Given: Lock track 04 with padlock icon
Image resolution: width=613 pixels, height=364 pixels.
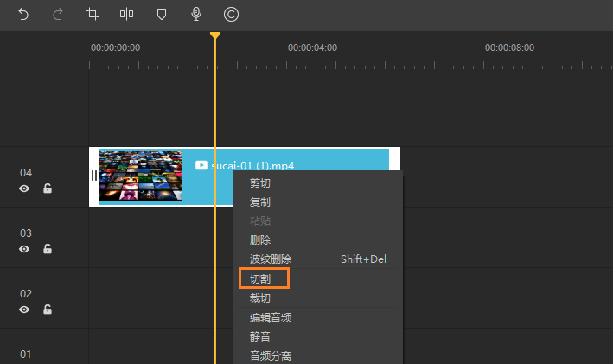Looking at the screenshot, I should [48, 188].
